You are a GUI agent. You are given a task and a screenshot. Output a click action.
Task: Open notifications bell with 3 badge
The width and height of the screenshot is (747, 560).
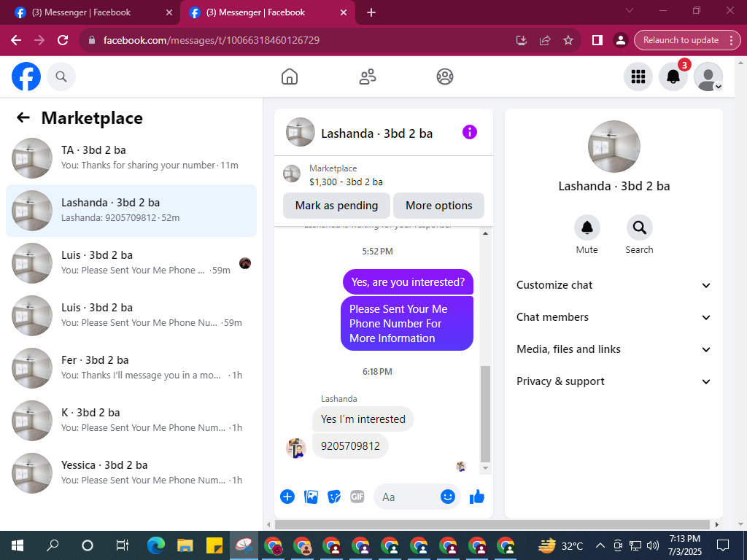(x=673, y=77)
